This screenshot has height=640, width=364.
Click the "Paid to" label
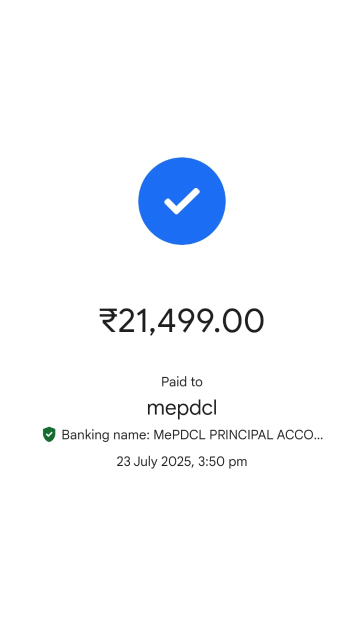pyautogui.click(x=182, y=382)
